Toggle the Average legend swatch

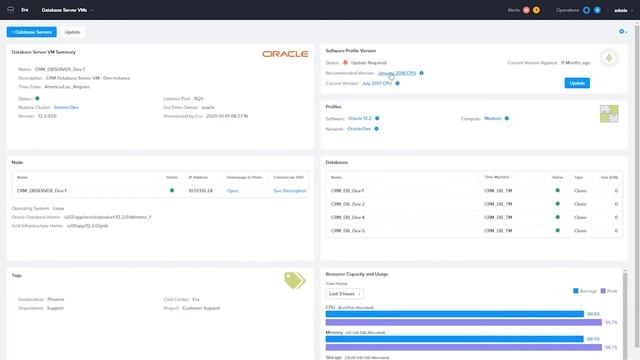click(x=576, y=291)
